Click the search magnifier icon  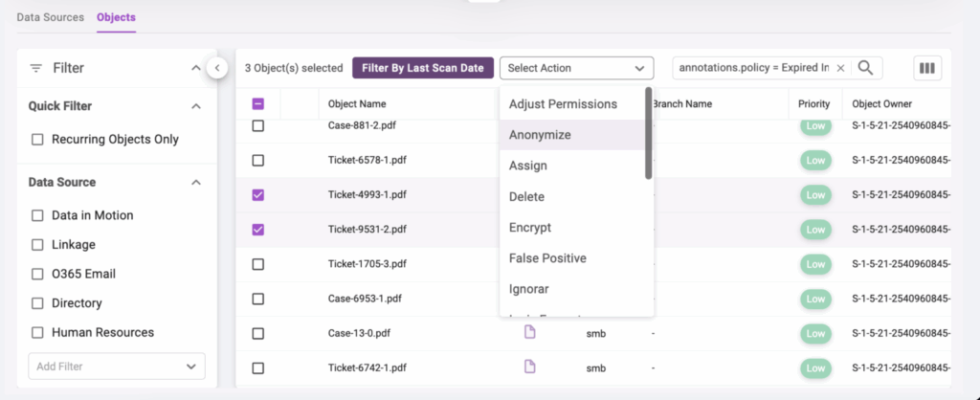(865, 68)
